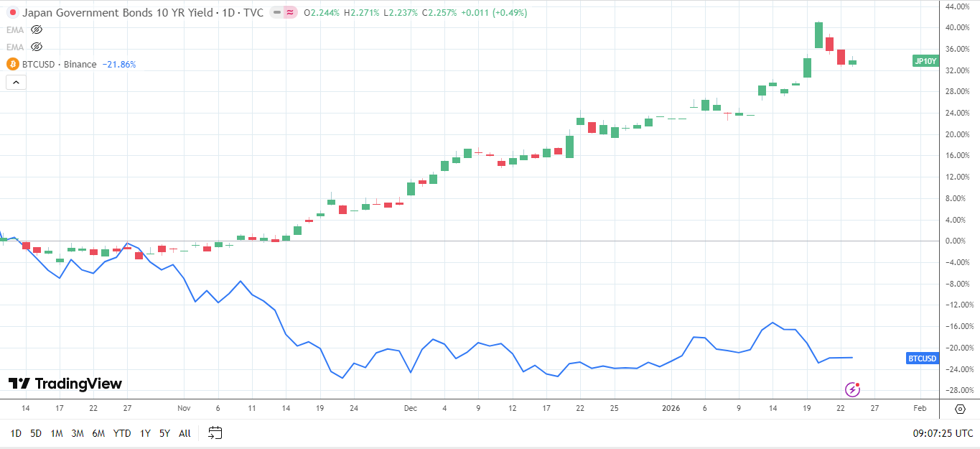Image resolution: width=980 pixels, height=449 pixels.
Task: Click the -21.86% BTCUSD change value
Action: (x=119, y=64)
